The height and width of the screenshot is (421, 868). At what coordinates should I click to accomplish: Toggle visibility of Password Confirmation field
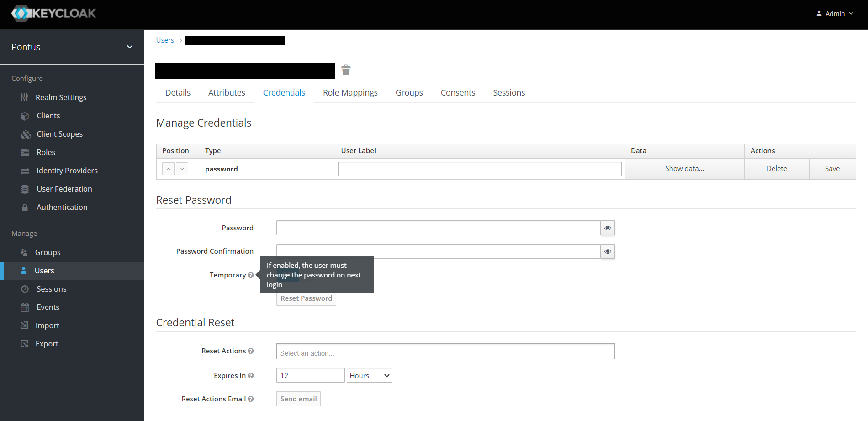pos(608,251)
